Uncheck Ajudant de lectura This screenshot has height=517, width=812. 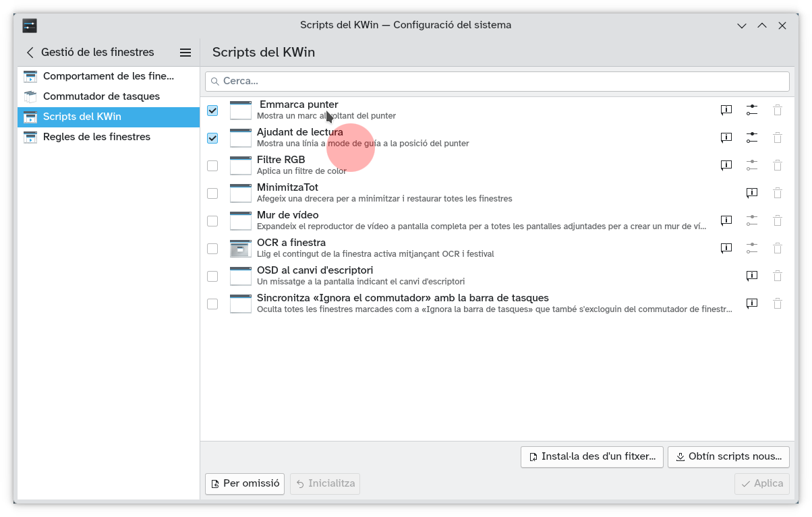(x=212, y=138)
